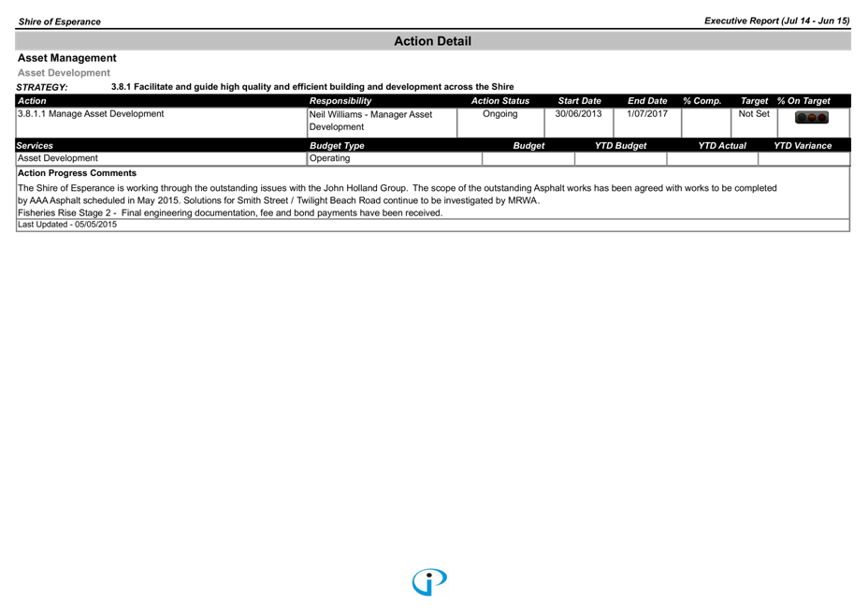
Task: Click the grey 'Asset Development' subheading
Action: (64, 73)
